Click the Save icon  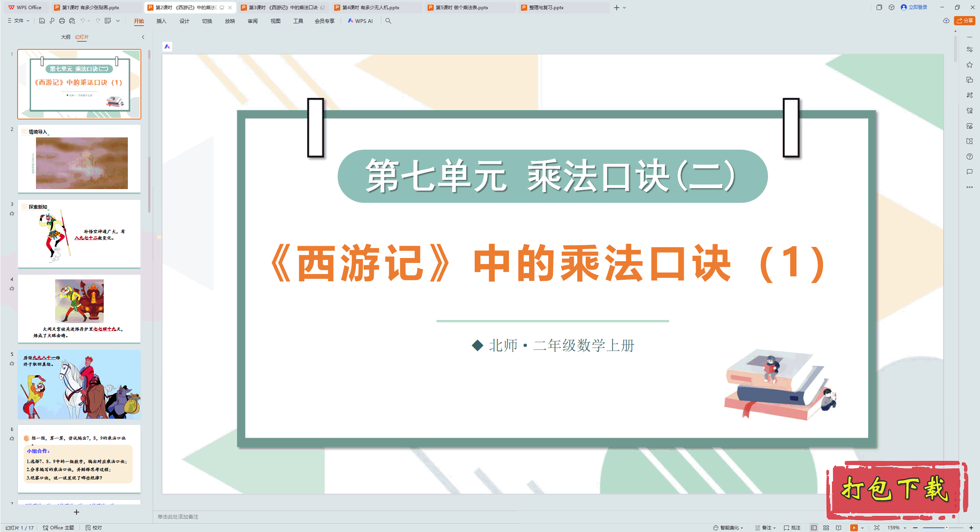[42, 21]
